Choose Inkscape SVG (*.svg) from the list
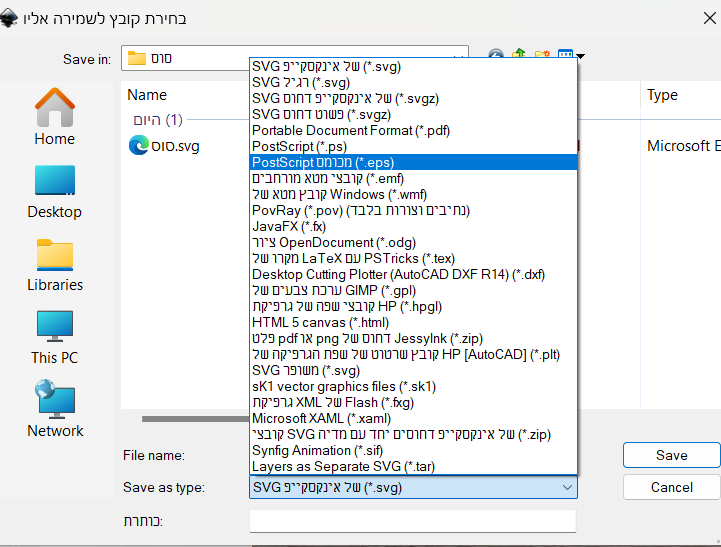721x547 pixels. [413, 67]
